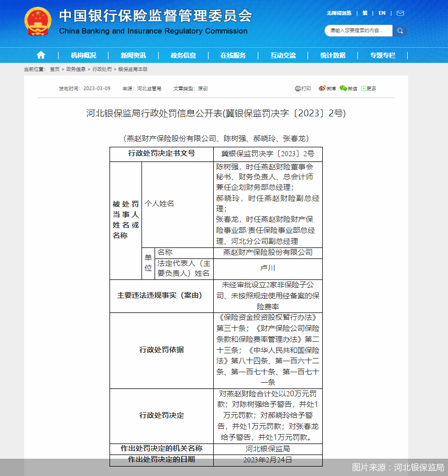Click source text 河北监管局

149,89
